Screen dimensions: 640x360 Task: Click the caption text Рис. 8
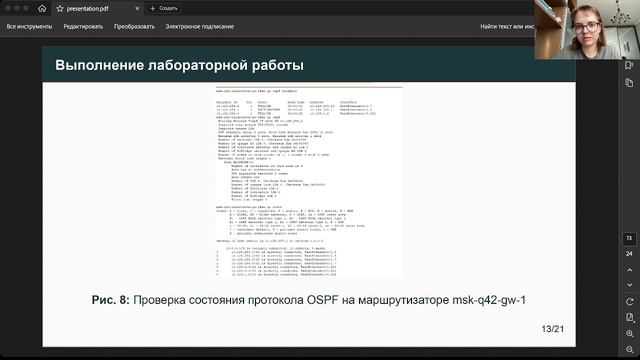pyautogui.click(x=110, y=300)
